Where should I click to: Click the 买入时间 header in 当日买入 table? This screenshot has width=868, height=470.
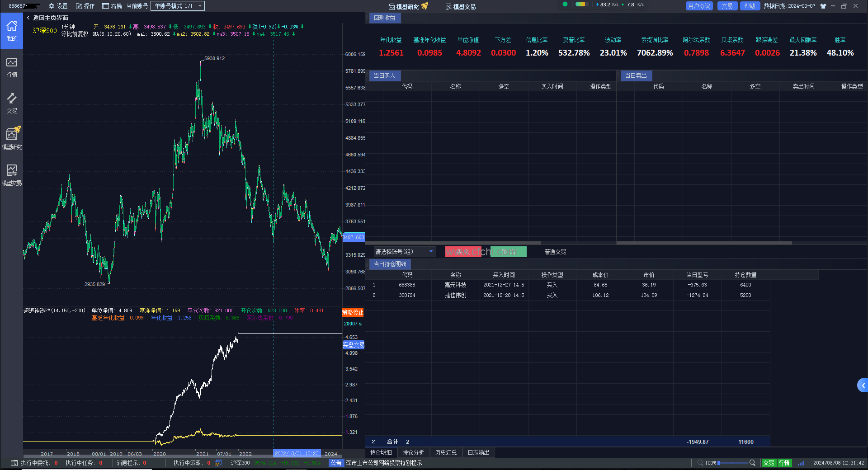coord(552,86)
